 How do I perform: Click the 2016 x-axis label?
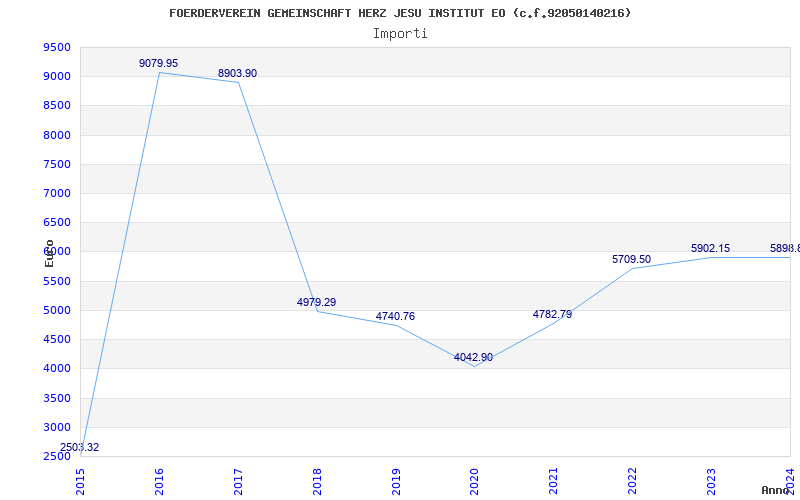[x=159, y=481]
